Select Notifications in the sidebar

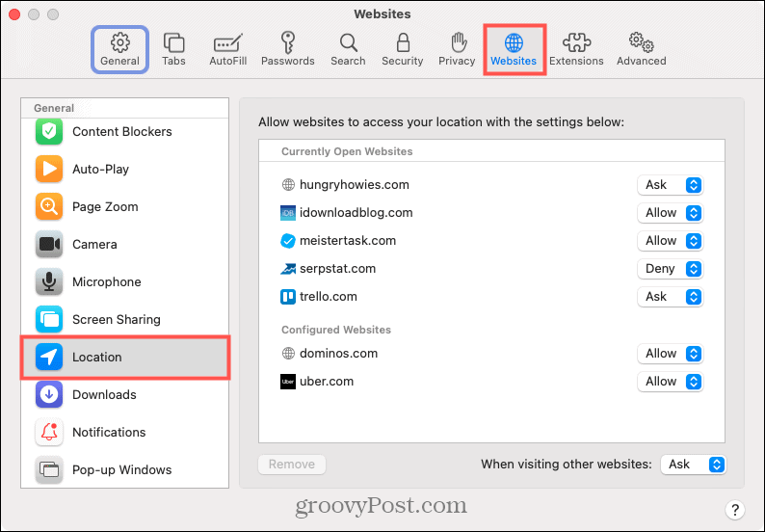[x=125, y=432]
